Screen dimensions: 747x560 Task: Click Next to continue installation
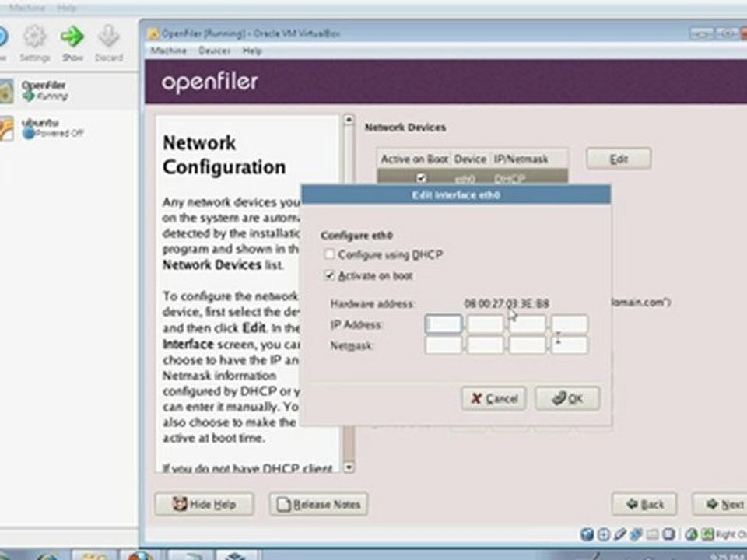pos(720,504)
